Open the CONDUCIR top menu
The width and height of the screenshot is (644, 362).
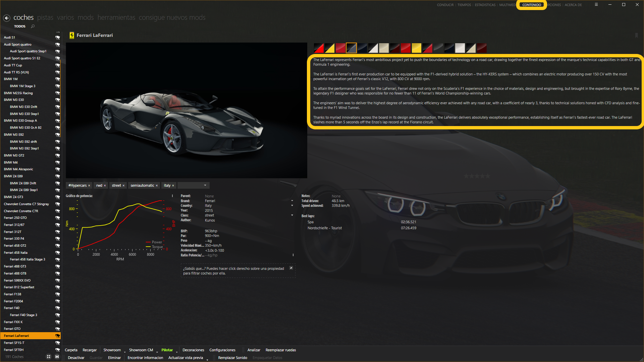pyautogui.click(x=445, y=5)
